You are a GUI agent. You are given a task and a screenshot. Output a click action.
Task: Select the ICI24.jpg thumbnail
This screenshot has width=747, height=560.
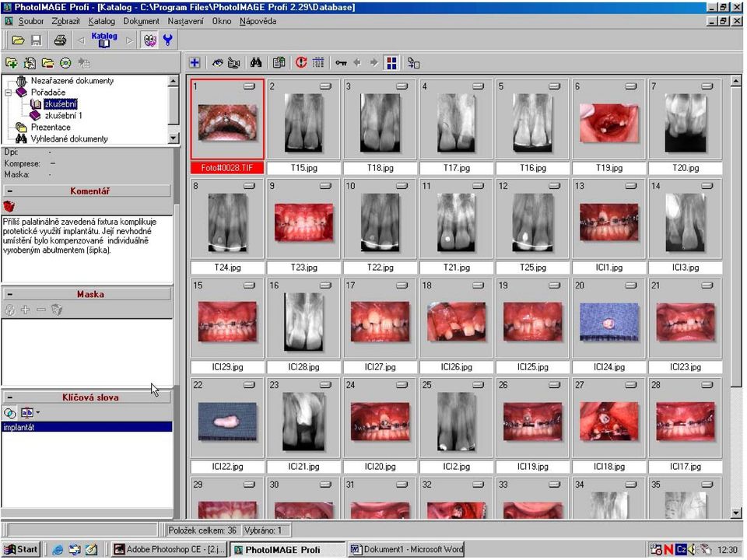coord(608,322)
